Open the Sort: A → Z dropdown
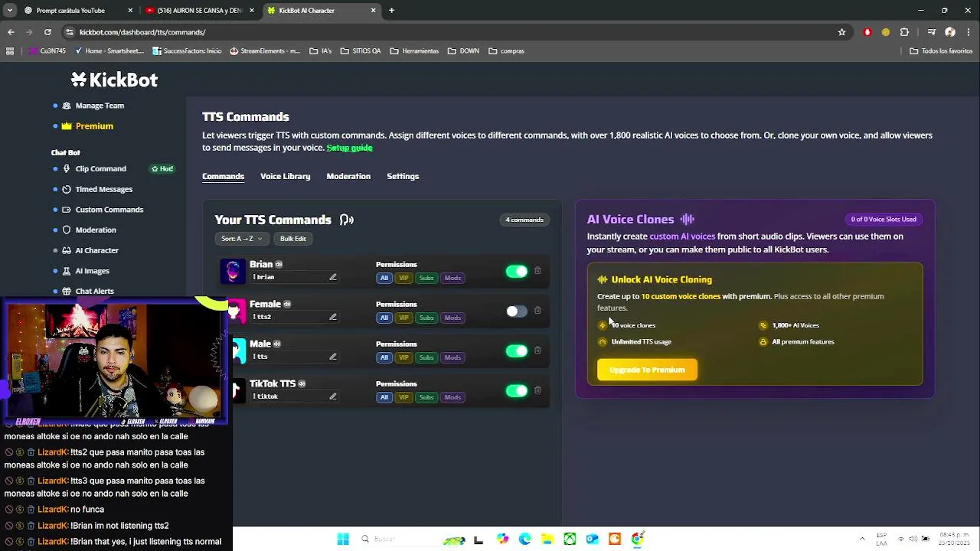The width and height of the screenshot is (980, 551). [x=242, y=239]
